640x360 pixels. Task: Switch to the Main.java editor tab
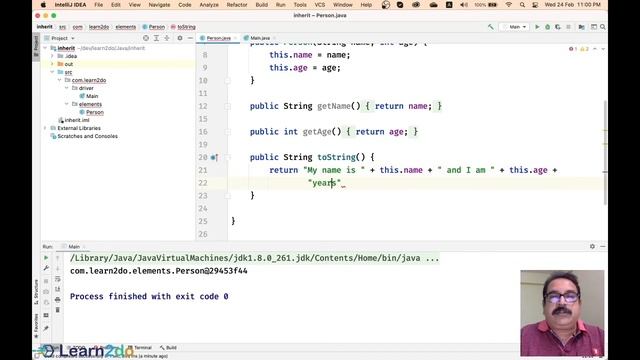(260, 38)
